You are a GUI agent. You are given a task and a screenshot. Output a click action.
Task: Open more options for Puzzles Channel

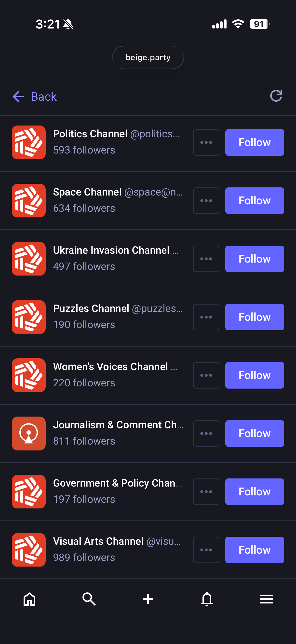pyautogui.click(x=206, y=317)
